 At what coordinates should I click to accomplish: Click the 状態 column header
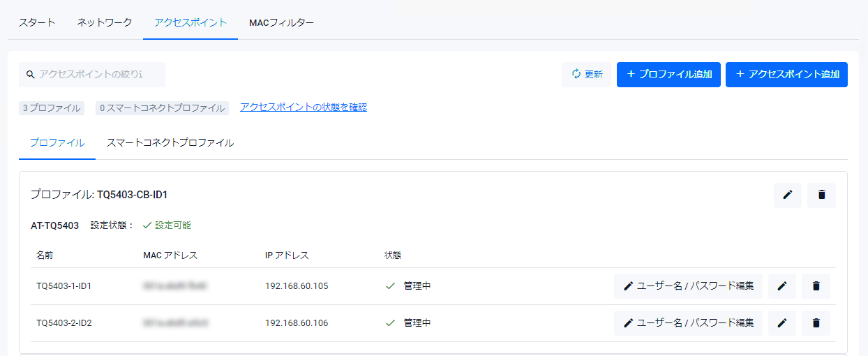click(393, 255)
